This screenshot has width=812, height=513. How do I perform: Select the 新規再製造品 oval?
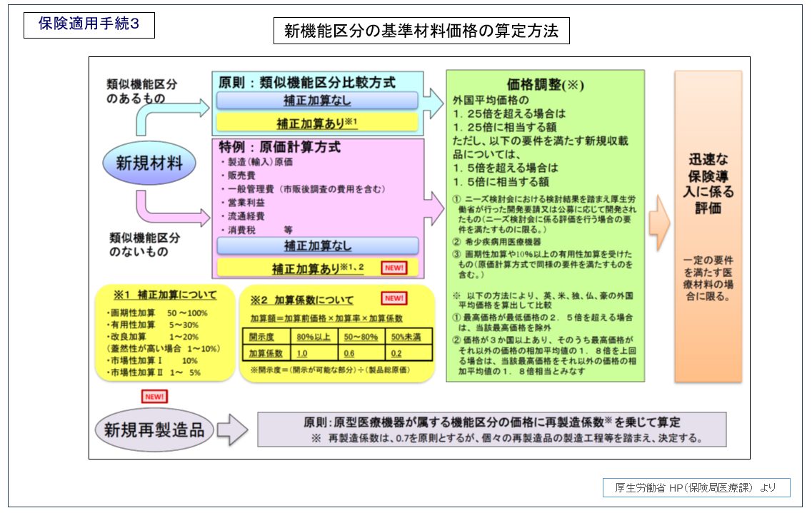154,430
